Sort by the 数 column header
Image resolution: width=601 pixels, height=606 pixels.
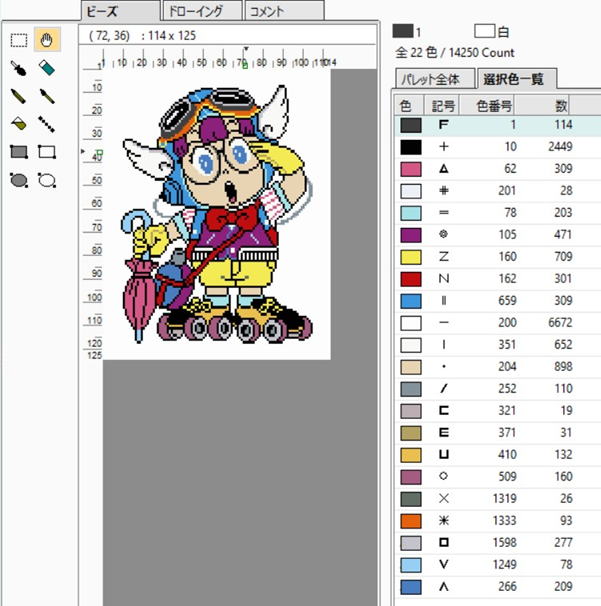coord(541,106)
